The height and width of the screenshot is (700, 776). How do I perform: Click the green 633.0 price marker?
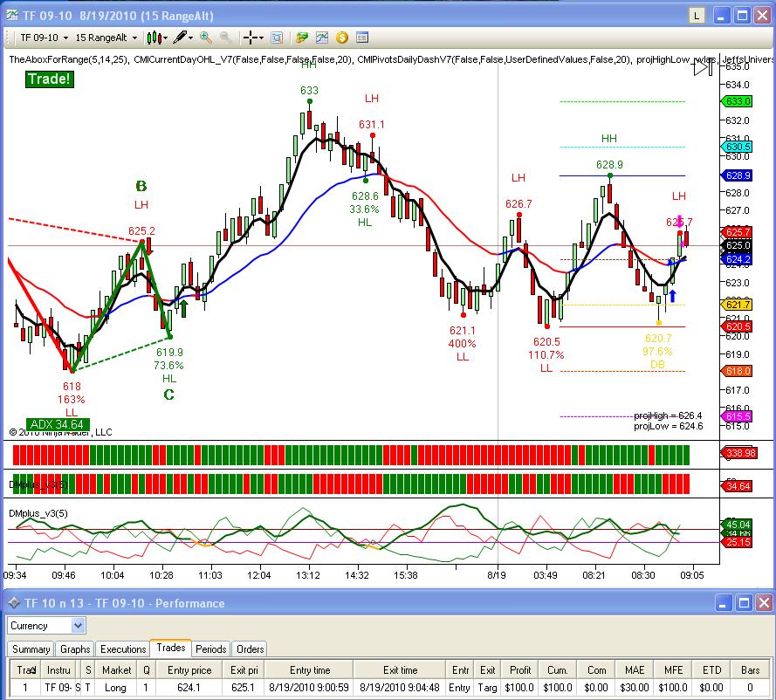tap(736, 101)
